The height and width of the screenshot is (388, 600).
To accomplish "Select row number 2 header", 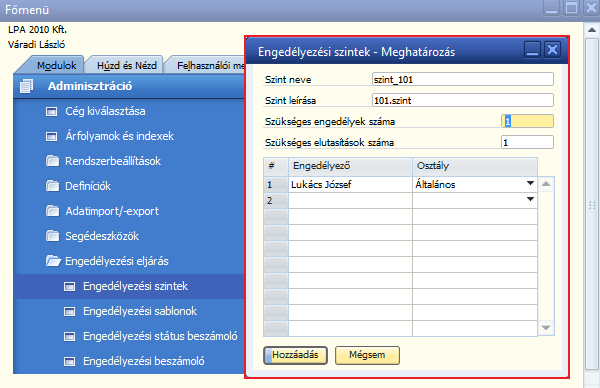I will pyautogui.click(x=276, y=201).
